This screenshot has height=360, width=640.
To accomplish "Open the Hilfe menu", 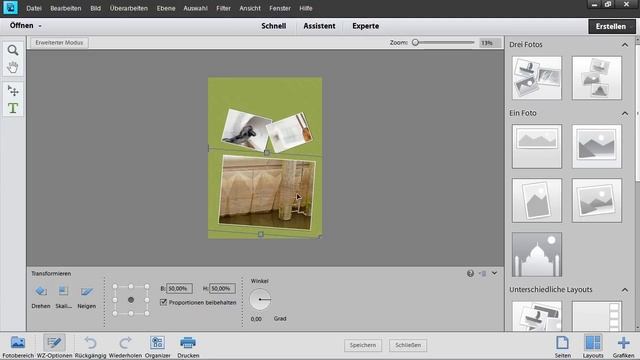I will [305, 8].
